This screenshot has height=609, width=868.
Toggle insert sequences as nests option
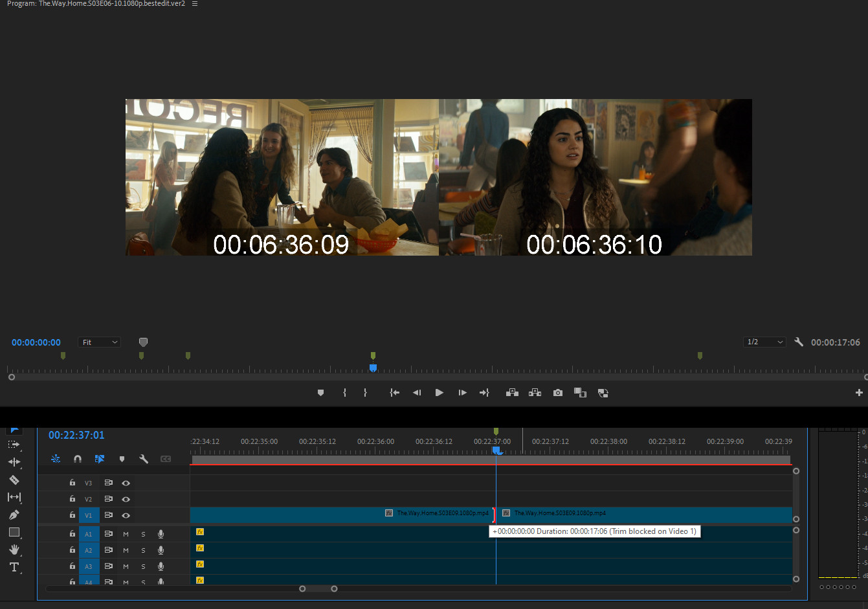click(x=56, y=459)
